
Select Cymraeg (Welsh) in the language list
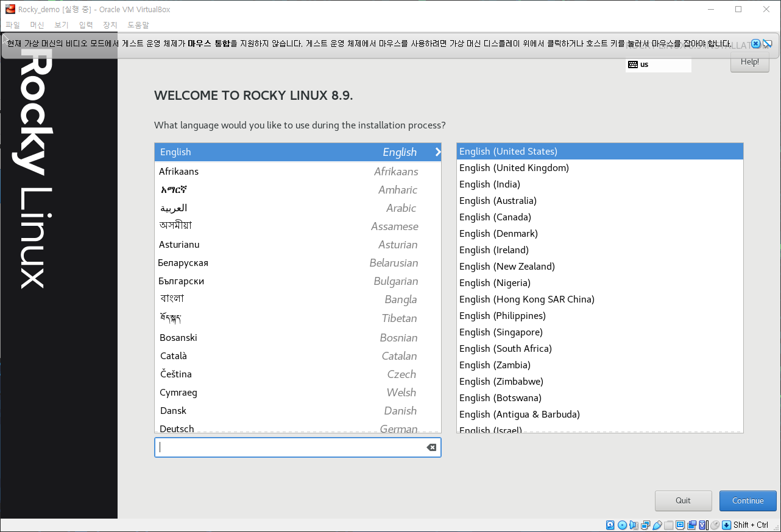[x=298, y=393]
